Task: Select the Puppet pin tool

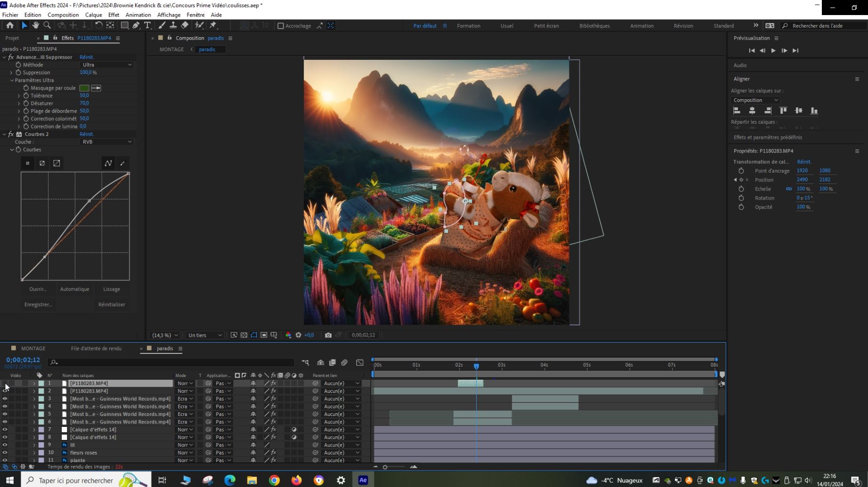Action: click(213, 25)
